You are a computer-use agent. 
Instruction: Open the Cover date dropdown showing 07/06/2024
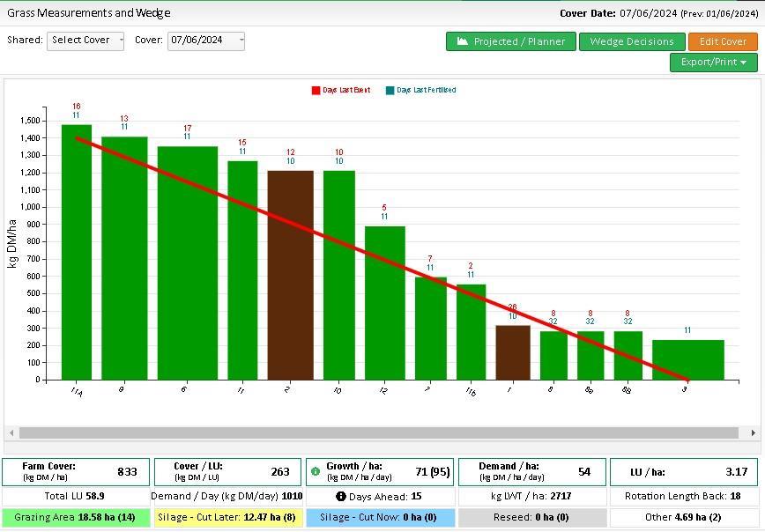[x=205, y=41]
